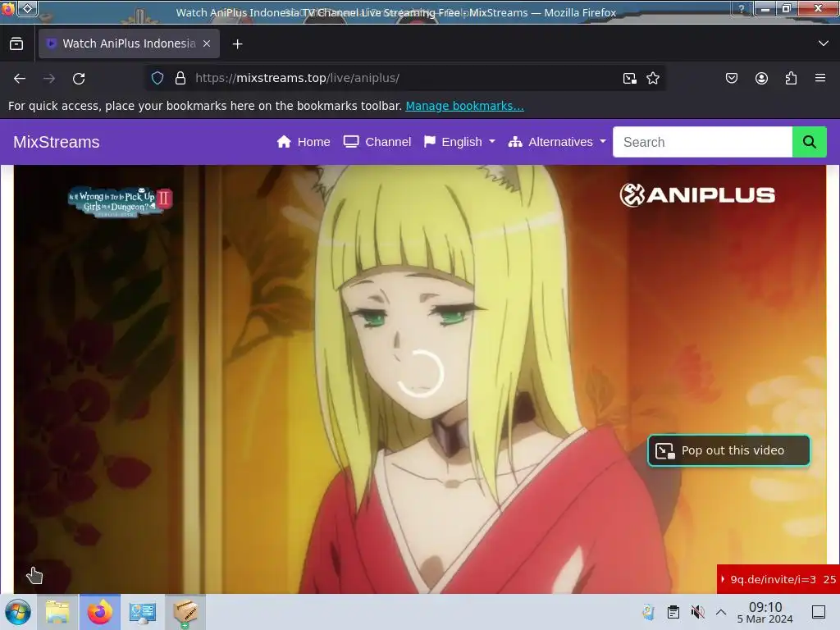Click picture-in-picture icon in address bar
This screenshot has width=840, height=630.
click(630, 79)
